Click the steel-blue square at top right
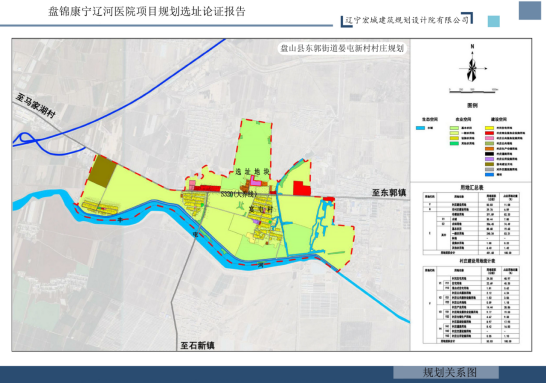The height and width of the screenshot is (383, 547). click(530, 10)
